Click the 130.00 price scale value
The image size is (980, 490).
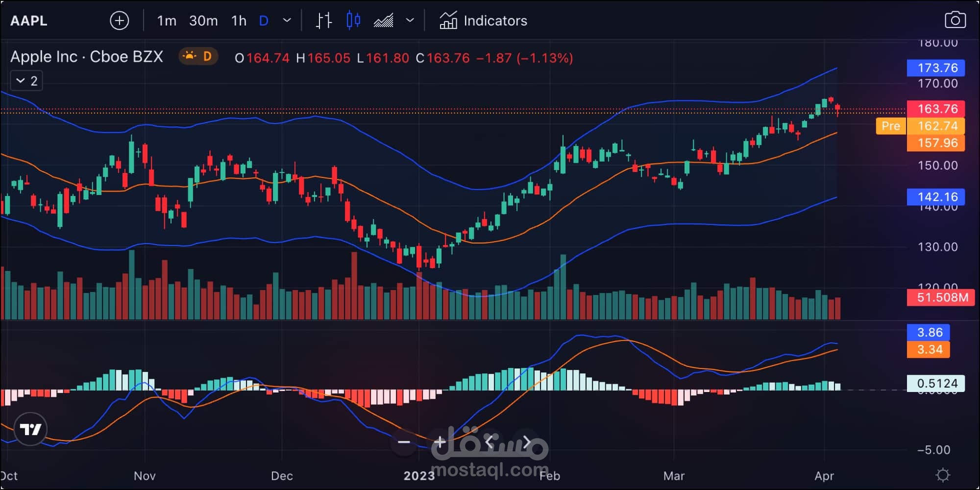(937, 247)
